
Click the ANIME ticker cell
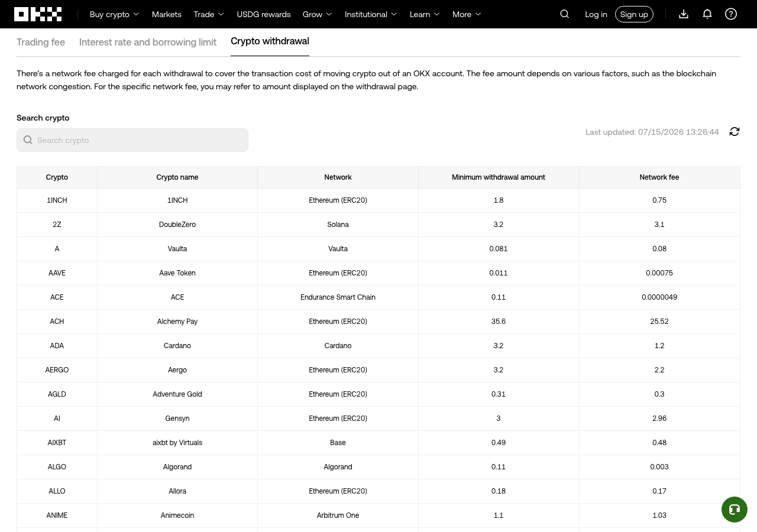pyautogui.click(x=57, y=515)
